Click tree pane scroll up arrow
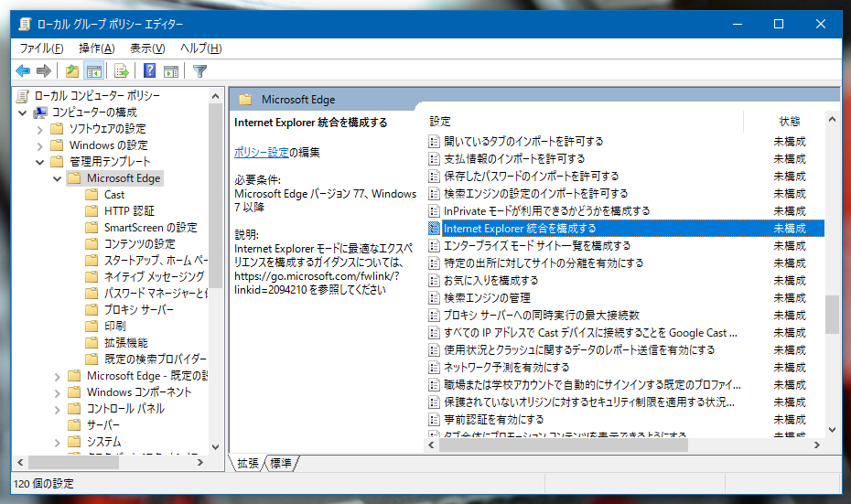This screenshot has width=851, height=504. click(215, 96)
